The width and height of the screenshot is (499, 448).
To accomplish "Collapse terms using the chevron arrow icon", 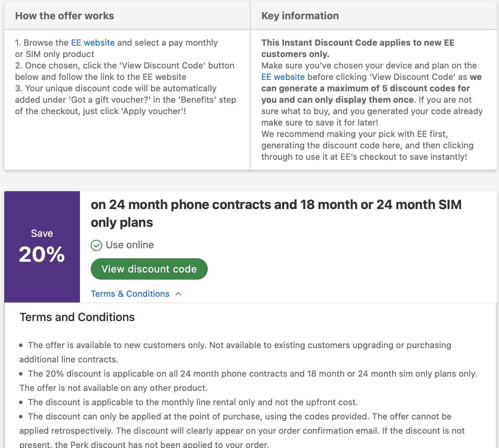I will coord(178,294).
